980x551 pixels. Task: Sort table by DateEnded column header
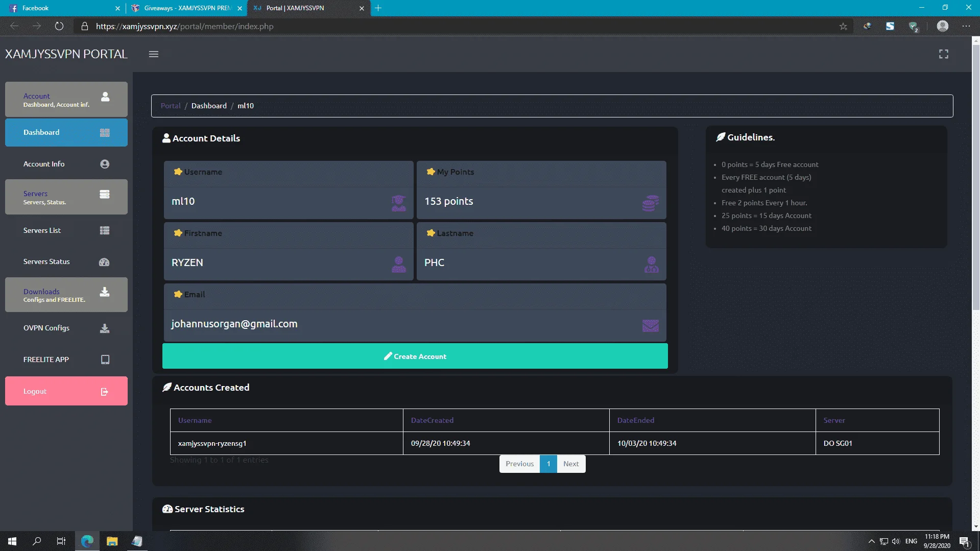coord(712,420)
